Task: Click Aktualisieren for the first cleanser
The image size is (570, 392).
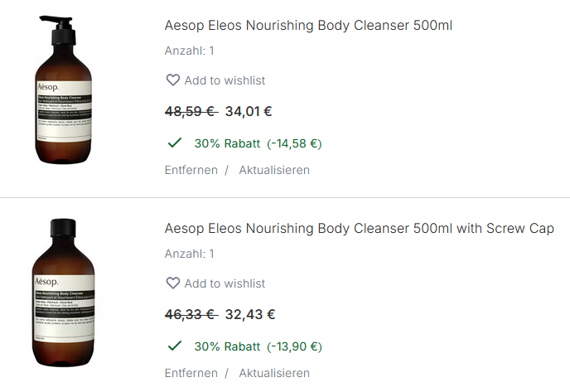Action: point(274,170)
